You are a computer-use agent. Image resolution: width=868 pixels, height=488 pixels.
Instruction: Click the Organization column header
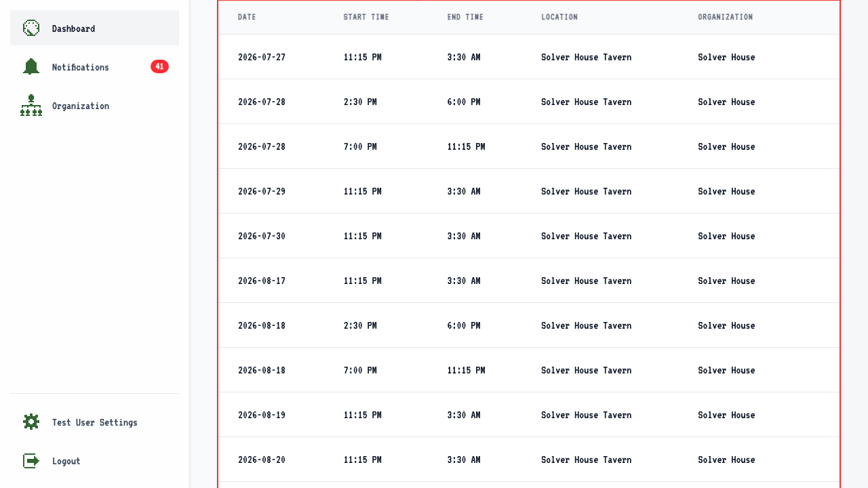click(x=726, y=17)
